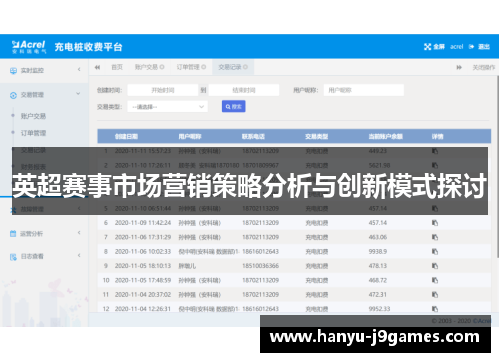Click the blue 搜索 search button
The width and height of the screenshot is (500, 362).
click(x=234, y=107)
